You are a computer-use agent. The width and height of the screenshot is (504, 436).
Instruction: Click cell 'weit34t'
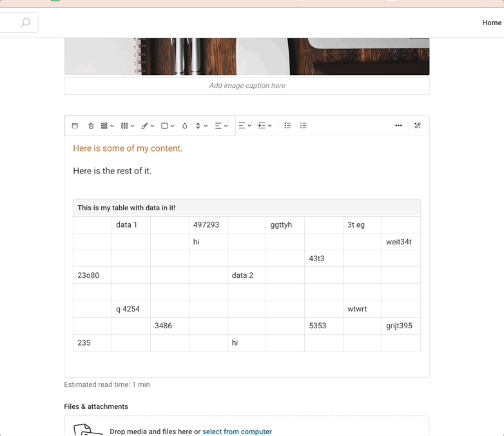[401, 242]
